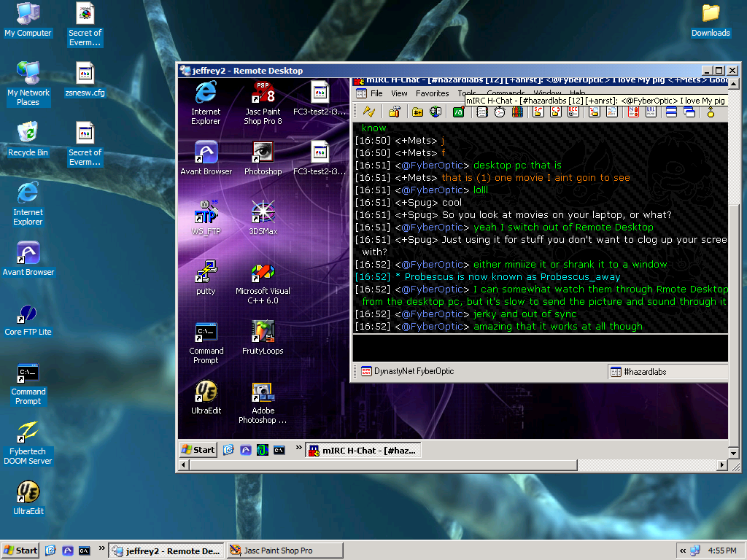Select Jasc Paint Shop Pro 8 remote desktop icon
Viewport: 747px width, 560px height.
click(263, 104)
